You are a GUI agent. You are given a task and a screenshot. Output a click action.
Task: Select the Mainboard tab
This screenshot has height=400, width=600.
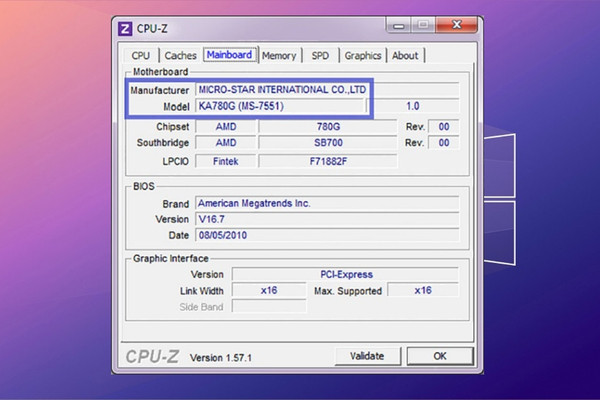[x=229, y=55]
